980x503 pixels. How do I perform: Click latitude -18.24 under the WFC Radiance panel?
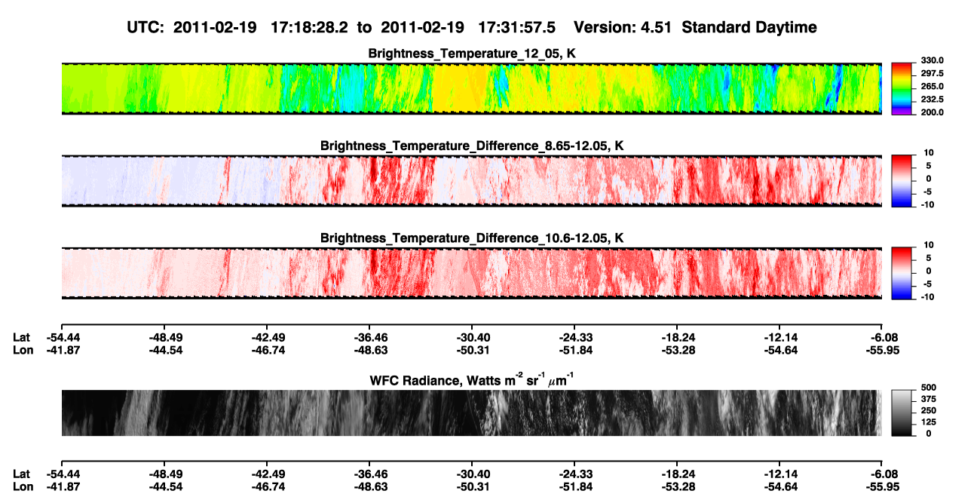(678, 474)
